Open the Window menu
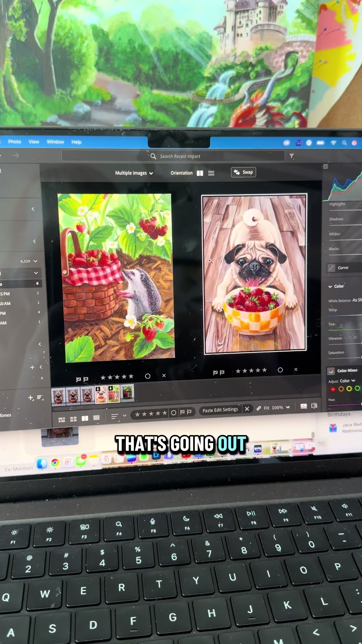362x644 pixels. [x=55, y=142]
